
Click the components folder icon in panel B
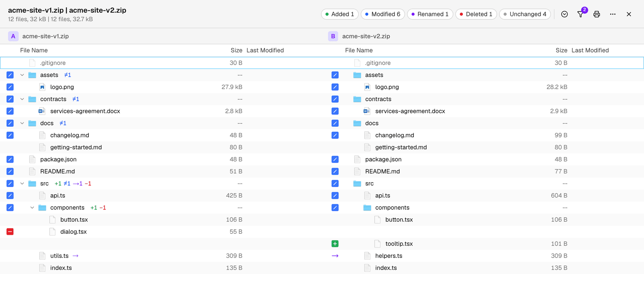(367, 207)
